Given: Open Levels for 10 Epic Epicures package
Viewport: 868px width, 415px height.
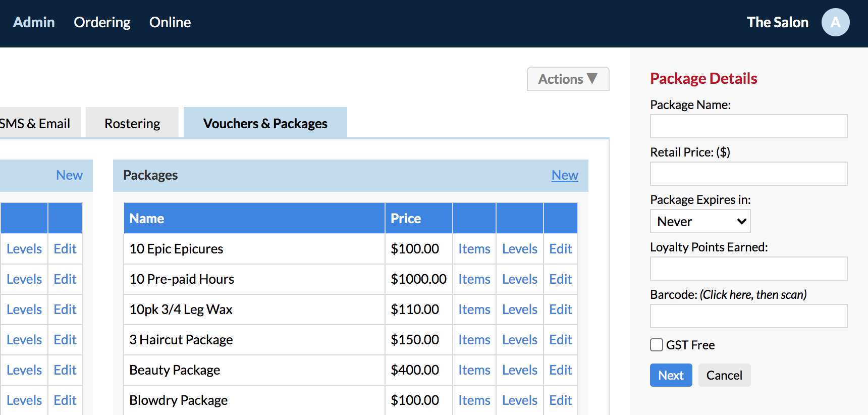Looking at the screenshot, I should click(520, 249).
